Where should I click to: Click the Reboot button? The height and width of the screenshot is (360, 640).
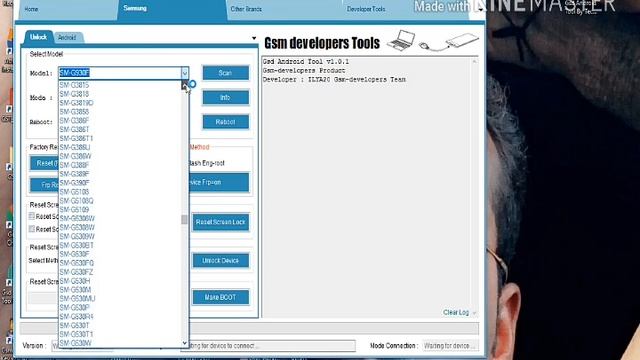pos(225,122)
